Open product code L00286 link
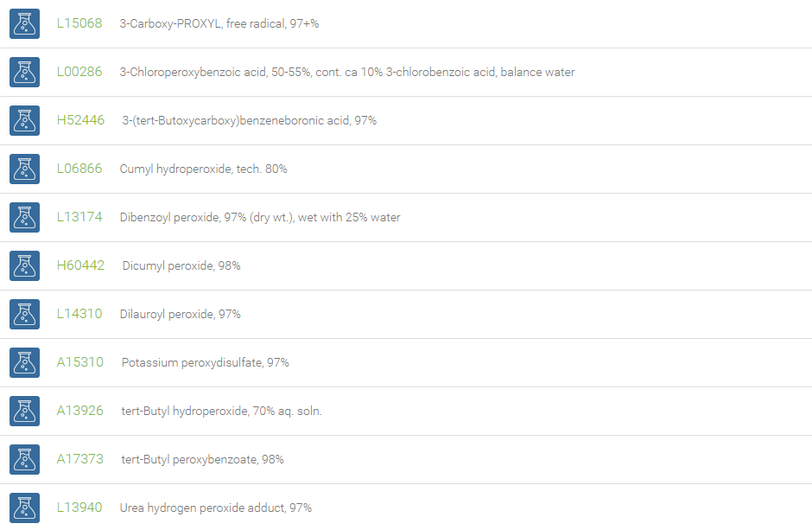This screenshot has height=530, width=812. coord(79,72)
